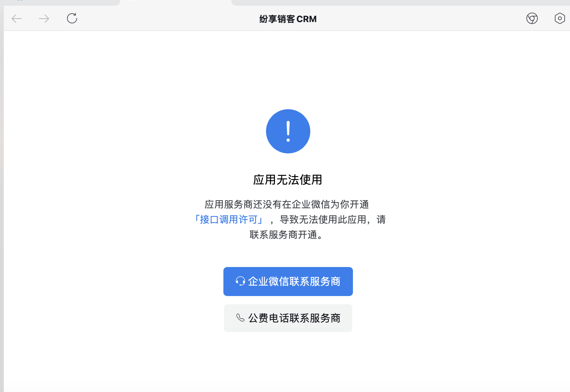Click the 应用无法使用 heading

[288, 180]
